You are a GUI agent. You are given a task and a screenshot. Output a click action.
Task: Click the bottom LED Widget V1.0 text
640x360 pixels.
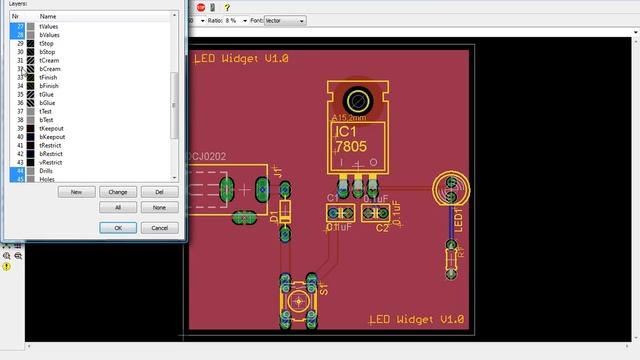pos(417,319)
